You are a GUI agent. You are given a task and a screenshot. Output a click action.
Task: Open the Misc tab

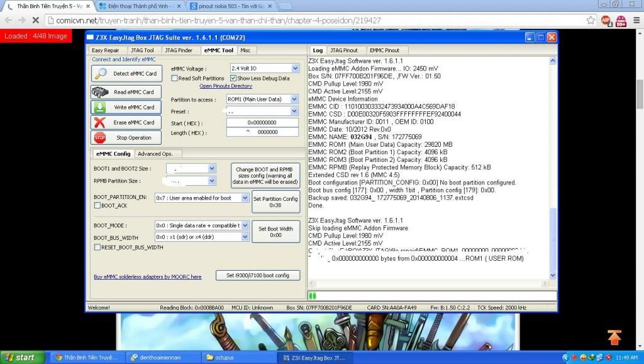pos(246,50)
